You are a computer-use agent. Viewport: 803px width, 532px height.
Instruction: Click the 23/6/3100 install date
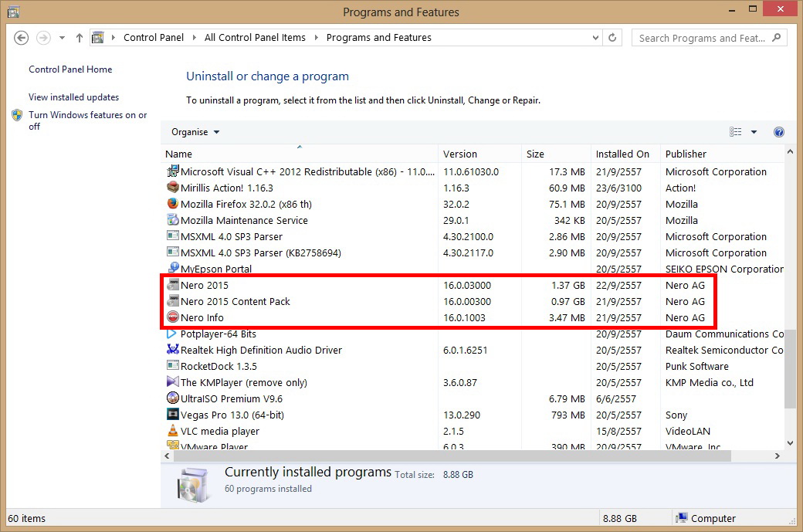coord(618,188)
